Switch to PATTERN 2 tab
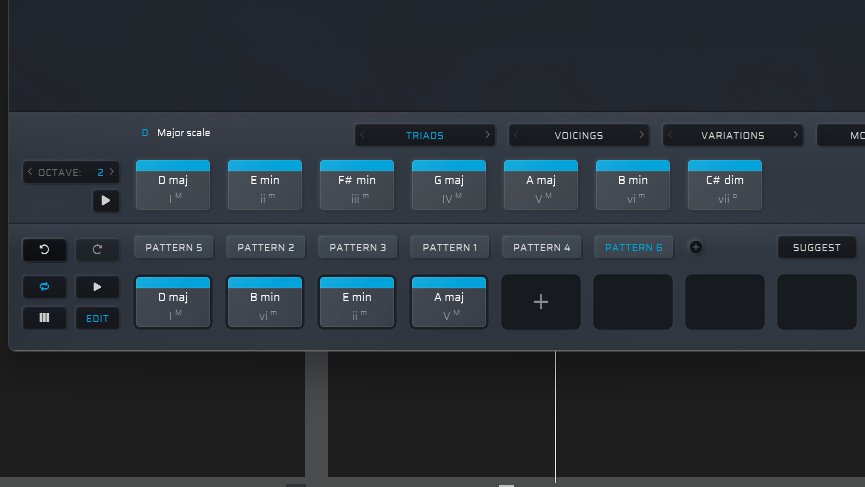 [x=265, y=248]
